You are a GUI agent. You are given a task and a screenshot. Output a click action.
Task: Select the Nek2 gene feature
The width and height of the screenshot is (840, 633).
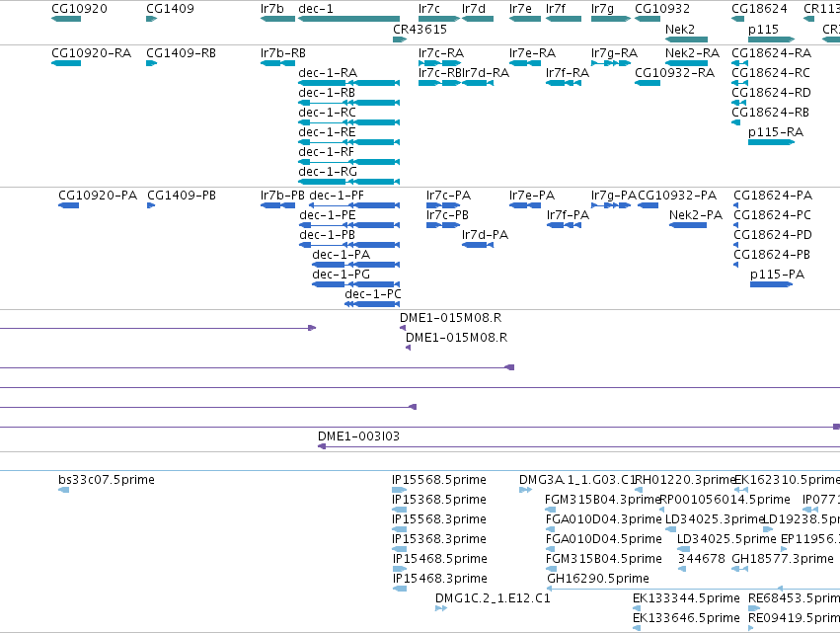point(686,40)
